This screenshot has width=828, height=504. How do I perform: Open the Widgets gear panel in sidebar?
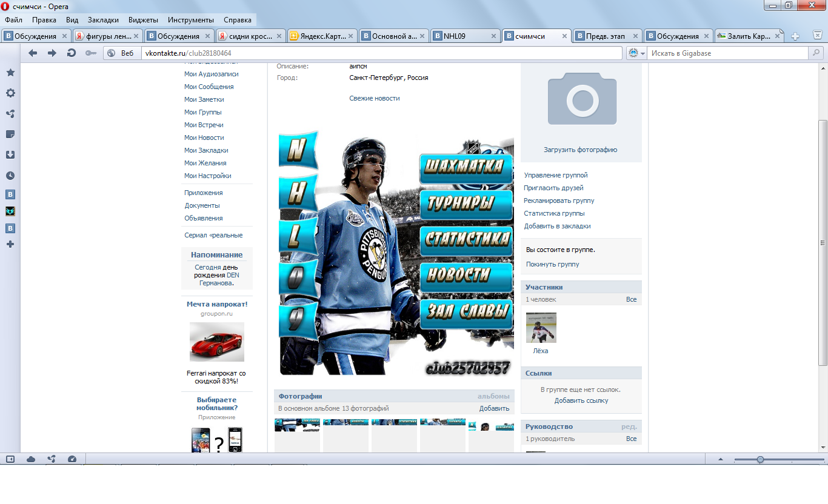pos(10,93)
